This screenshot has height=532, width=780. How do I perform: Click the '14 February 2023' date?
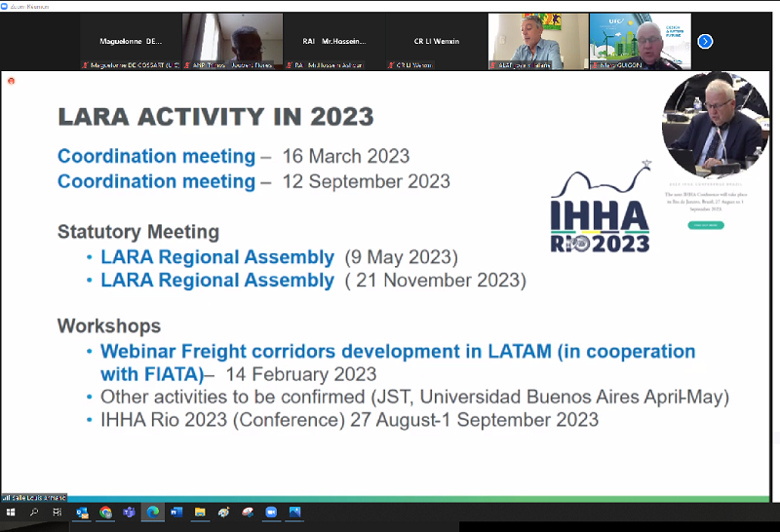click(x=301, y=374)
